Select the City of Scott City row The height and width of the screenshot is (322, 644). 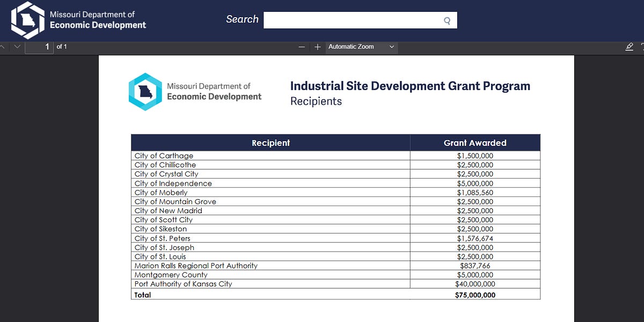[x=335, y=220]
